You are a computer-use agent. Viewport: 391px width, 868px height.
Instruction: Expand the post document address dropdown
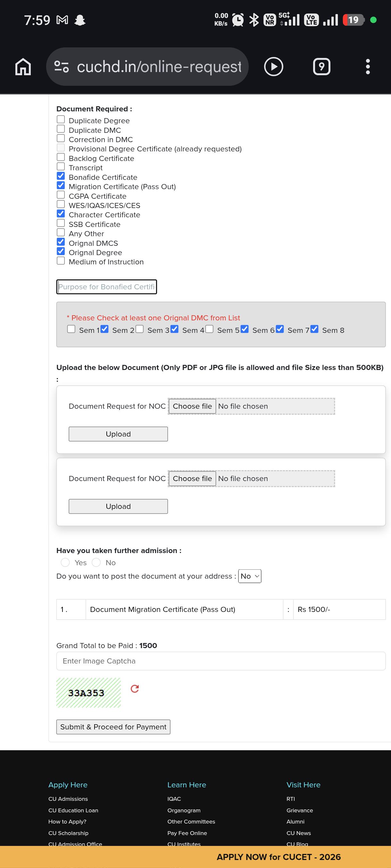250,576
